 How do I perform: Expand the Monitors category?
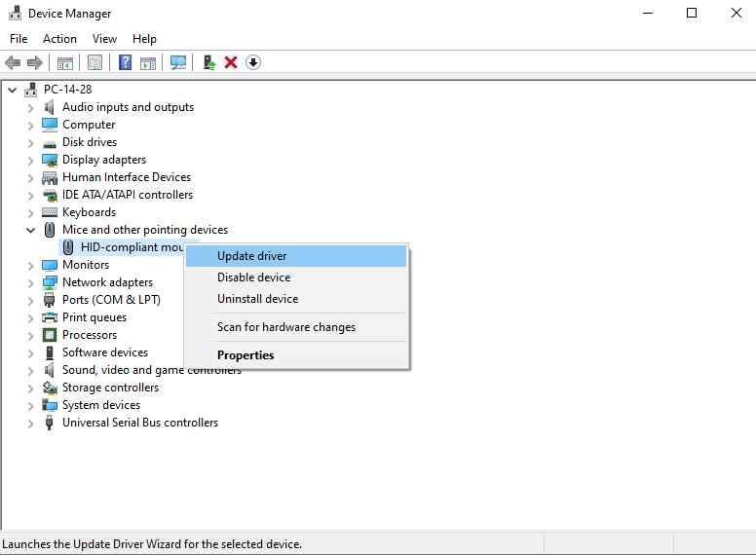[31, 266]
